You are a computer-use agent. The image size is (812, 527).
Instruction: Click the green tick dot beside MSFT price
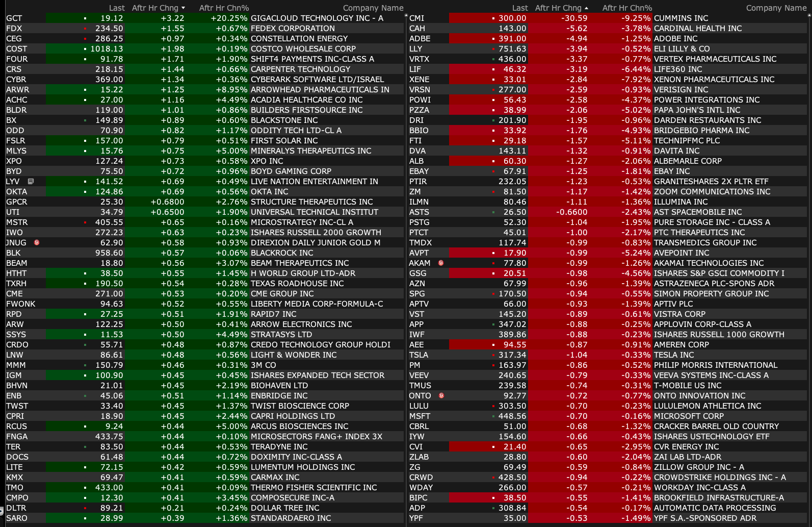(x=493, y=416)
